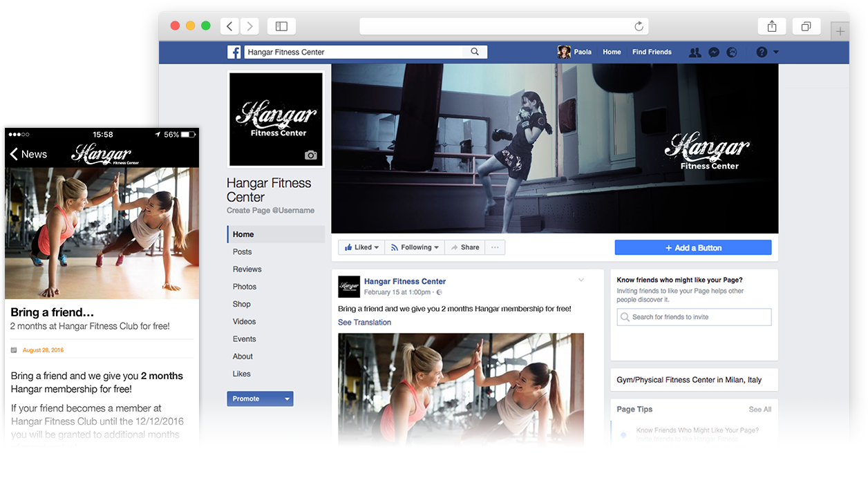Click See All in Page Tips
The image size is (868, 498).
click(x=760, y=410)
